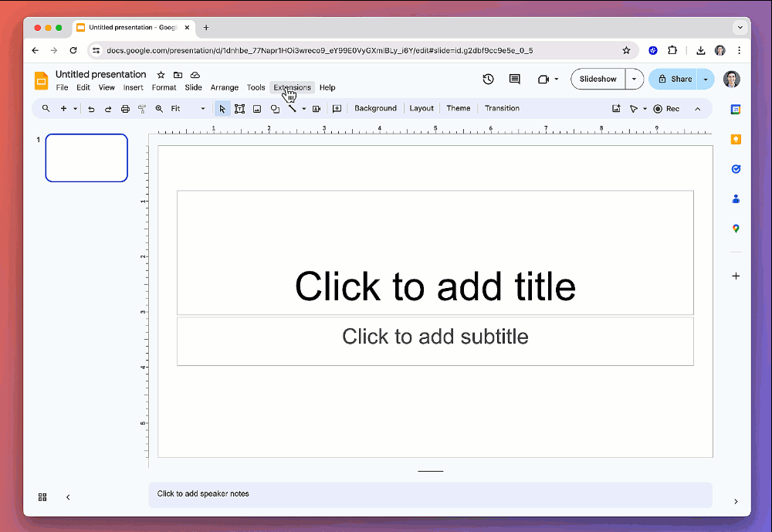Add a new slide plus icon

point(63,108)
